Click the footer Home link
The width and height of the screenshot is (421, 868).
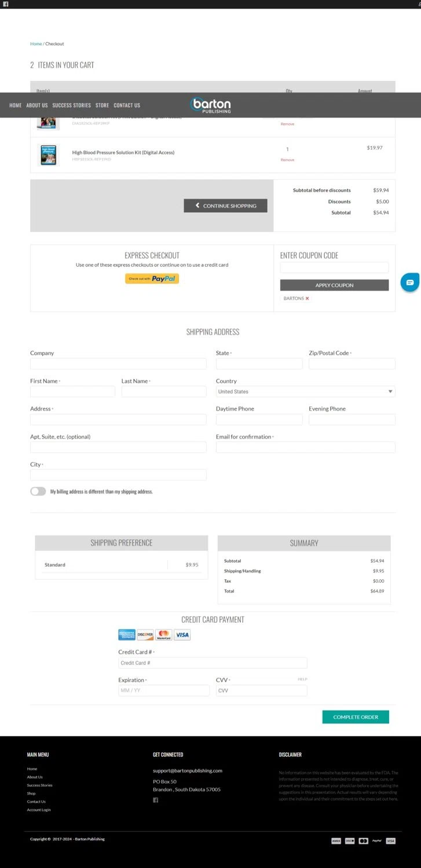coord(32,769)
